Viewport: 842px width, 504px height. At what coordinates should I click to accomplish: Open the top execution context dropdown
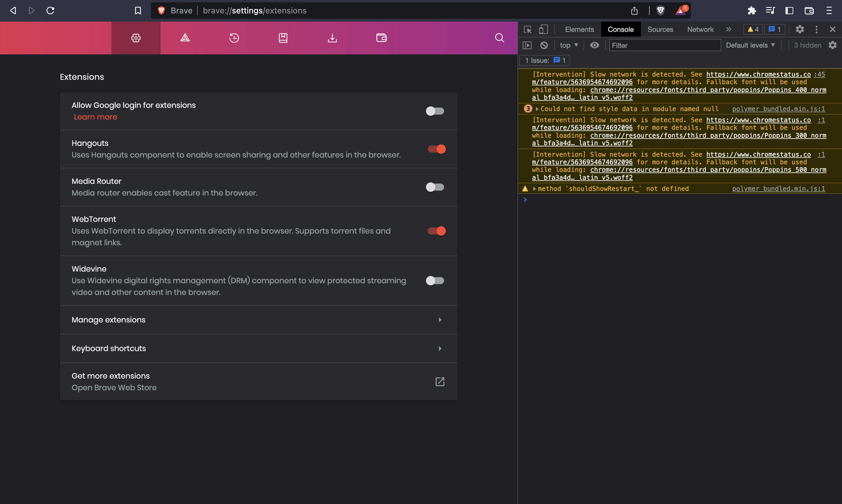click(x=569, y=45)
